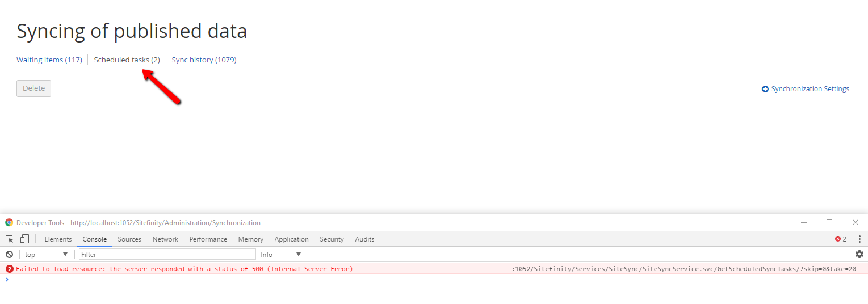This screenshot has width=868, height=304.
Task: Open the Sync history (1079) tab
Action: (204, 60)
